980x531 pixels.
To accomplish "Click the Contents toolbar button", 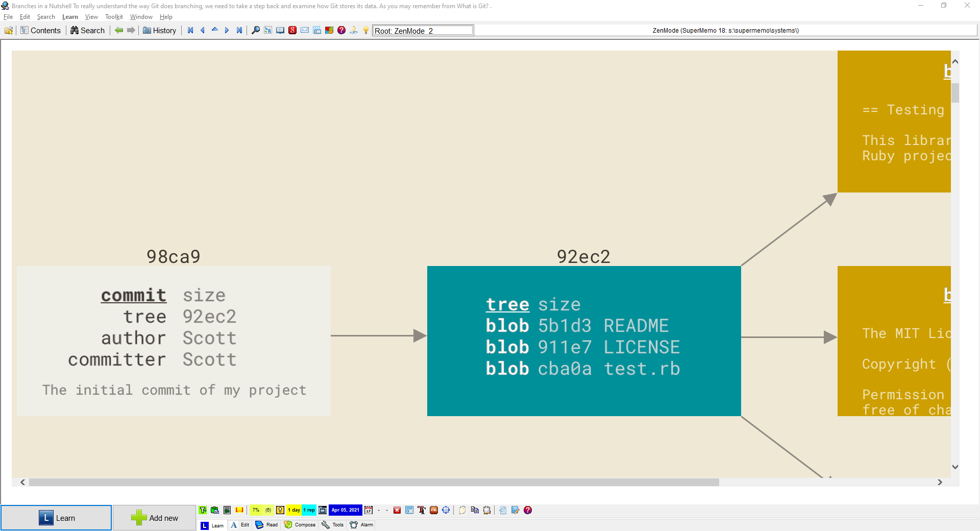I will [x=40, y=31].
